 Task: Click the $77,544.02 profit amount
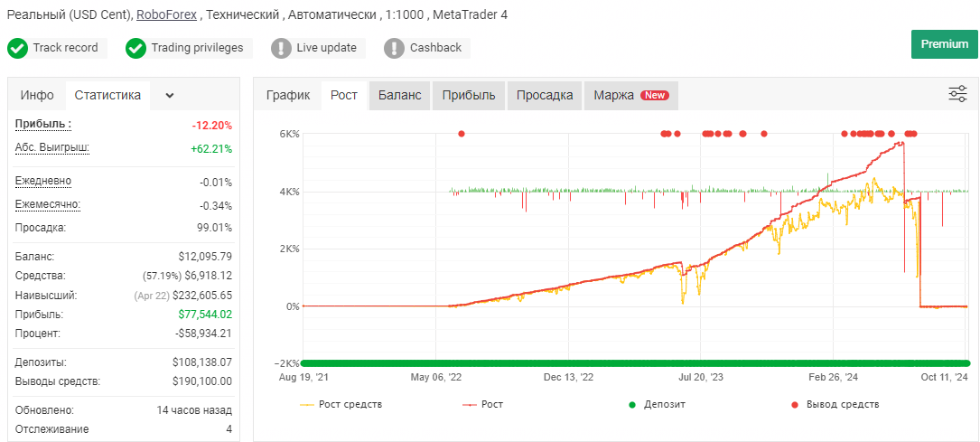pyautogui.click(x=205, y=315)
